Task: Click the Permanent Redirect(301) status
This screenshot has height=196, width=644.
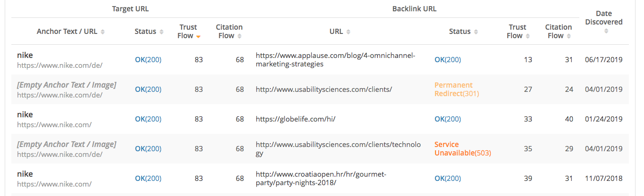Action: [457, 90]
